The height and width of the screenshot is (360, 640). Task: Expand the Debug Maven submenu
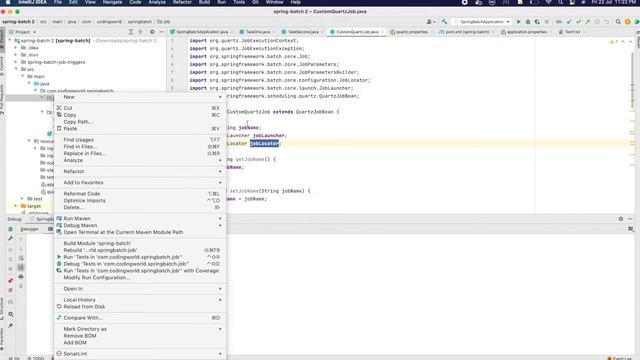(x=140, y=225)
